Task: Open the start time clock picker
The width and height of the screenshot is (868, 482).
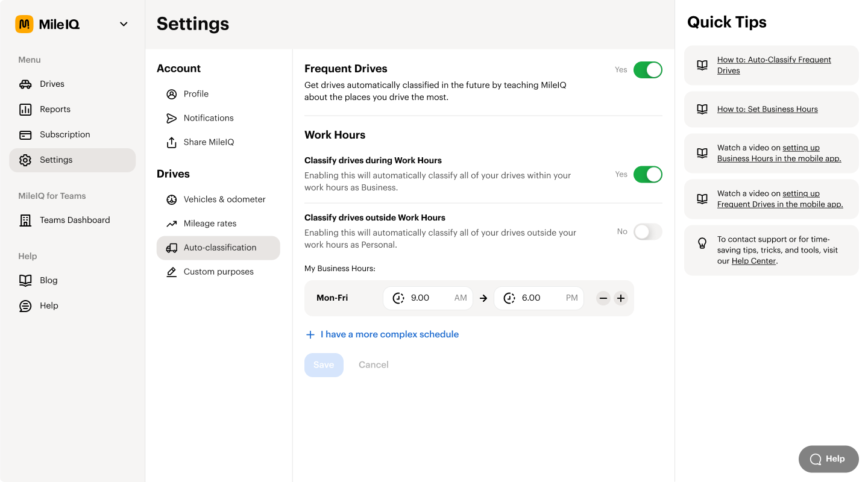Action: (x=398, y=298)
